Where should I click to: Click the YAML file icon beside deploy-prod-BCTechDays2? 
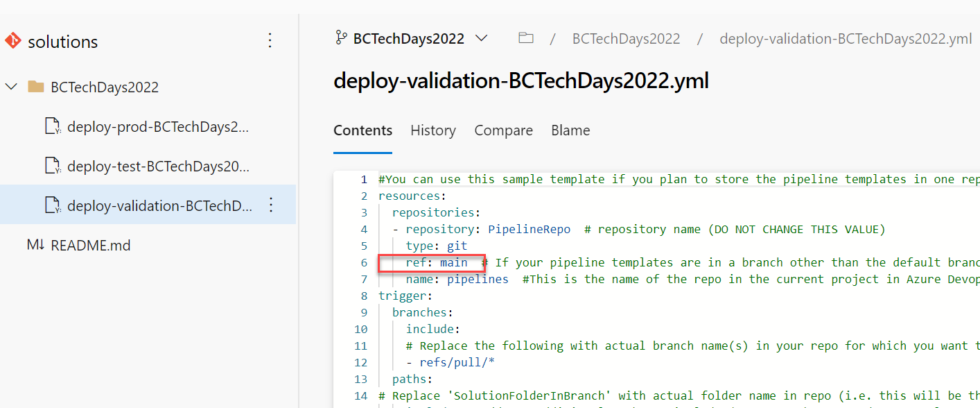(x=54, y=126)
